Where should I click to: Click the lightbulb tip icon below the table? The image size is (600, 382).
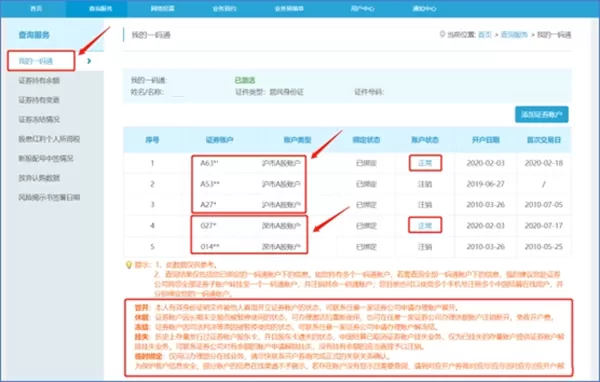129,265
